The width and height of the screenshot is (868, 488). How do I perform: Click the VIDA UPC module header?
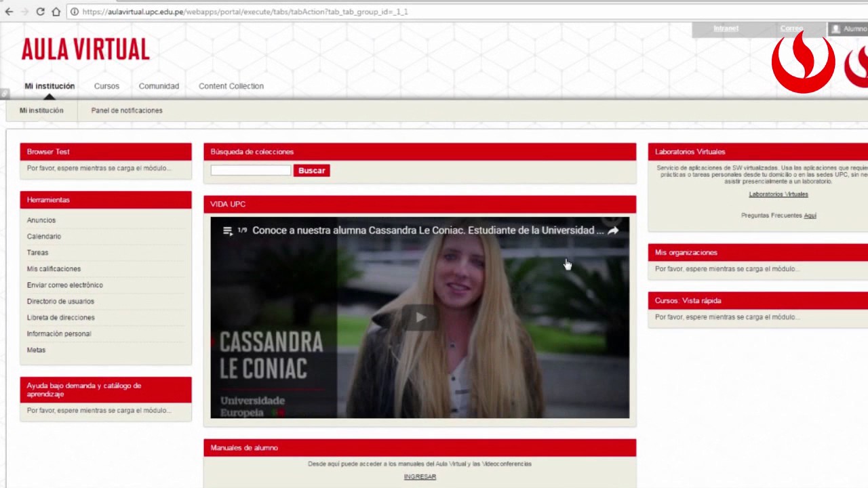[420, 204]
